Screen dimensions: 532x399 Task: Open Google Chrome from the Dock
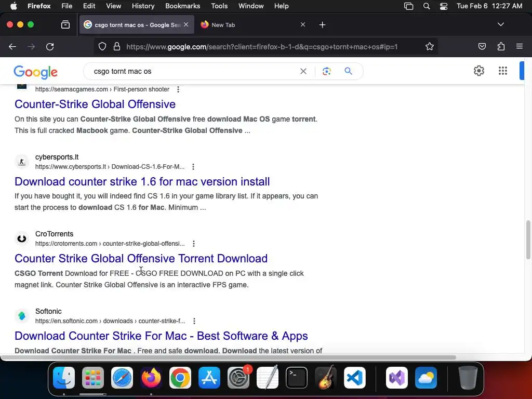180,378
